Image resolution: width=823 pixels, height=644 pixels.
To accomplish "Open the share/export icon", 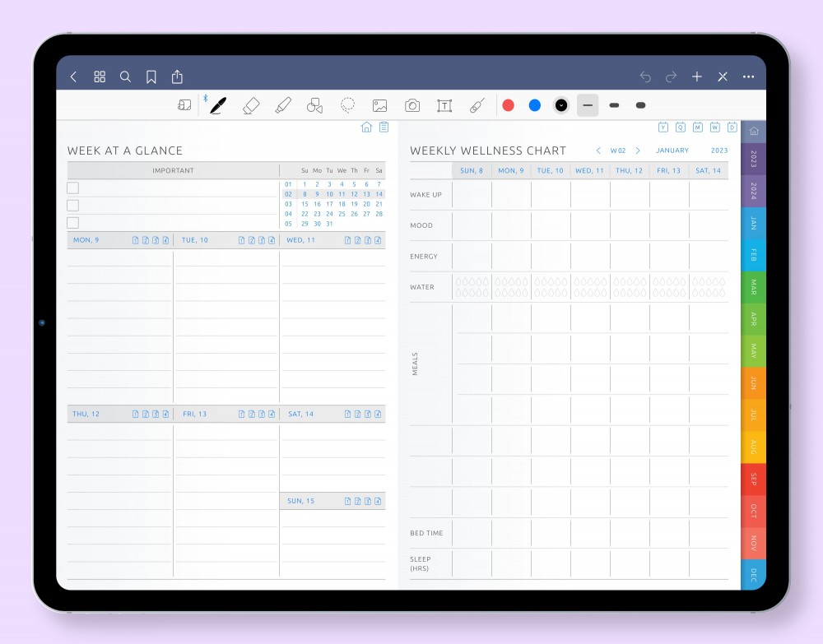I will pyautogui.click(x=178, y=76).
